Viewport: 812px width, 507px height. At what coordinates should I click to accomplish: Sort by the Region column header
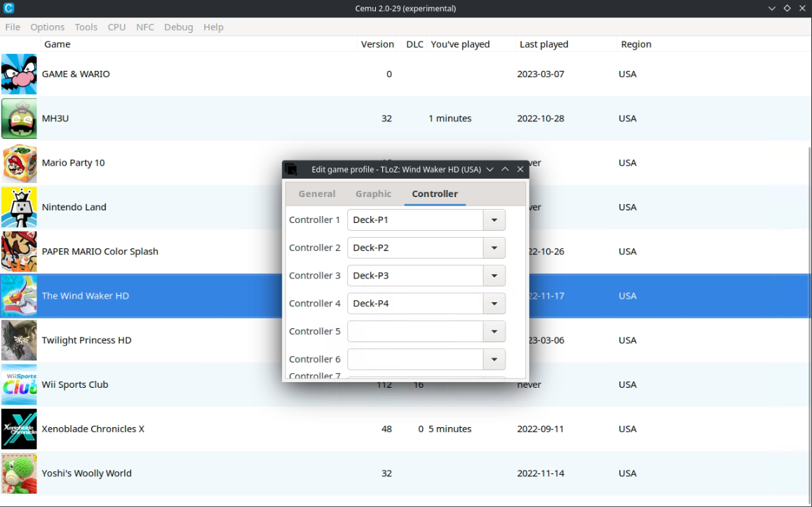pyautogui.click(x=636, y=44)
